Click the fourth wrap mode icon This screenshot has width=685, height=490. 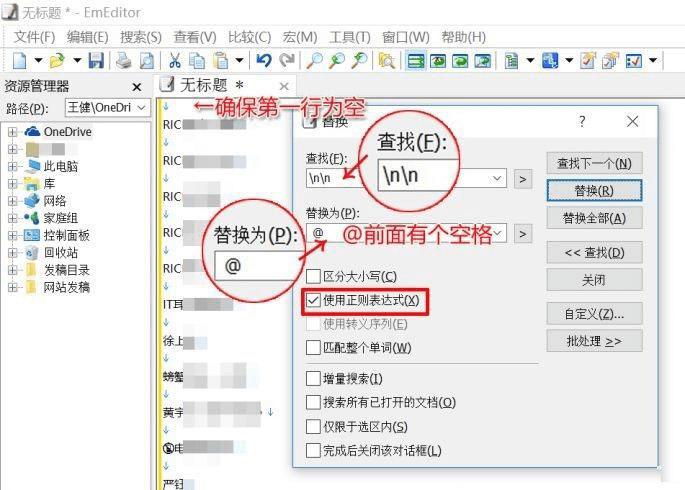pyautogui.click(x=483, y=60)
